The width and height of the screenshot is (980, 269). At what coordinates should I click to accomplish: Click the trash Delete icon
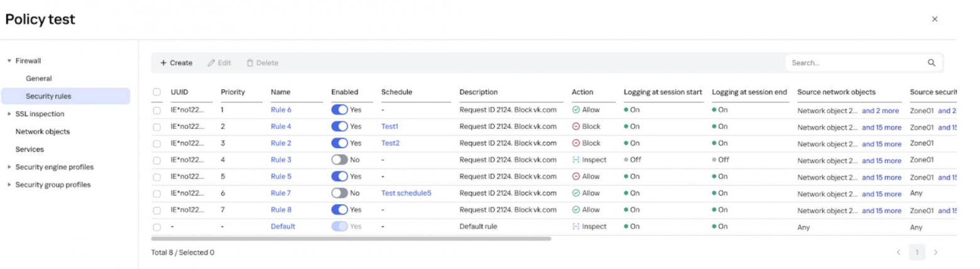point(250,63)
